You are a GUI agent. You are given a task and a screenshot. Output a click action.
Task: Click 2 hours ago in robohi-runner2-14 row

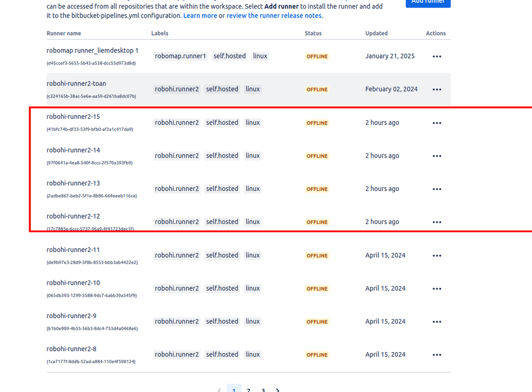382,156
